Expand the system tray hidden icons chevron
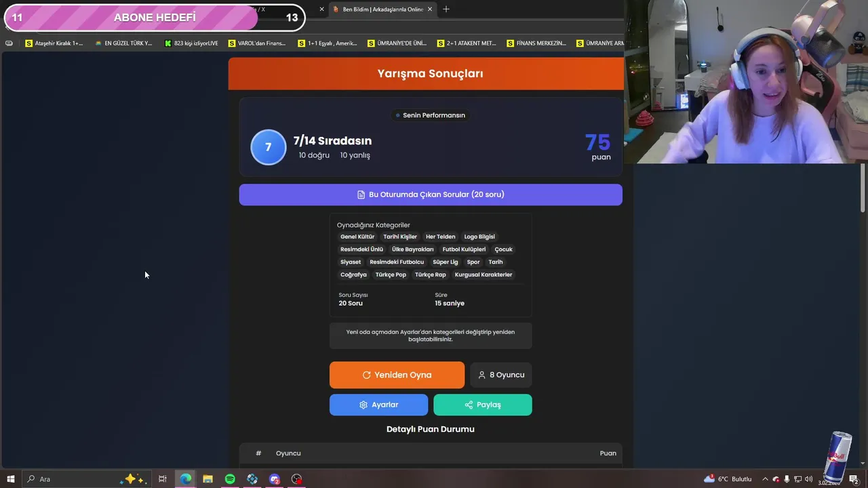The image size is (868, 488). (765, 479)
